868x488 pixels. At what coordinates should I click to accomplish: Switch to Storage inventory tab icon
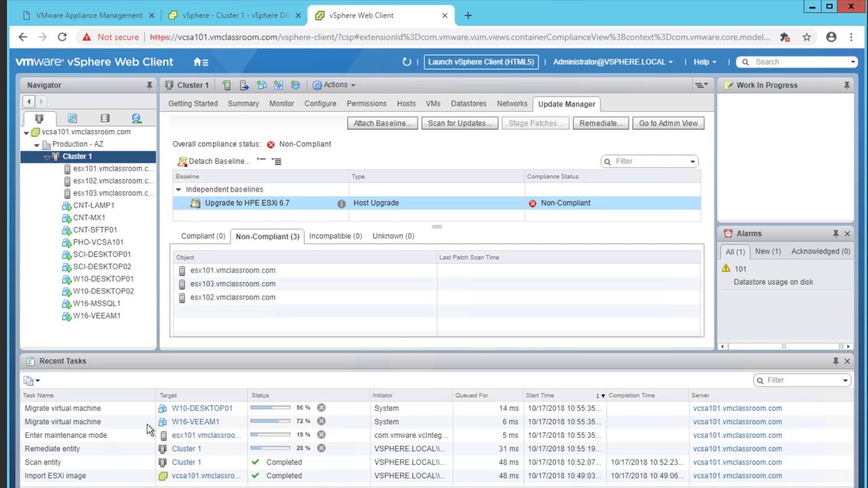coord(104,118)
